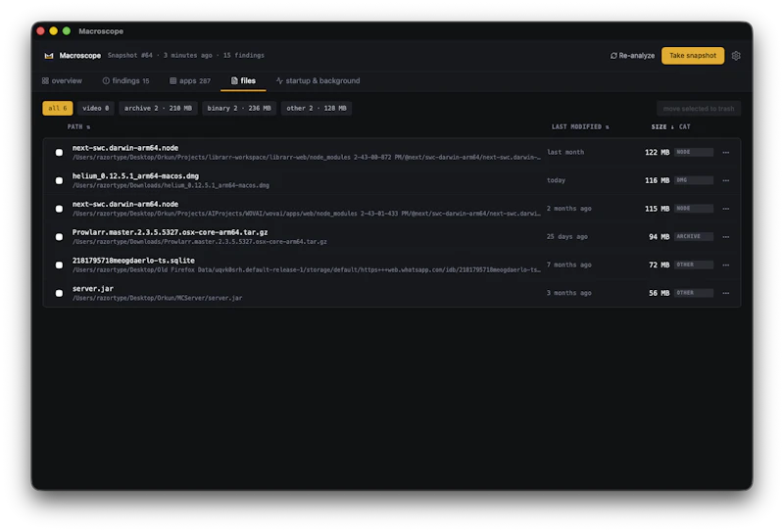Click the Downloads helium dmg path text
This screenshot has width=784, height=532.
(x=171, y=185)
